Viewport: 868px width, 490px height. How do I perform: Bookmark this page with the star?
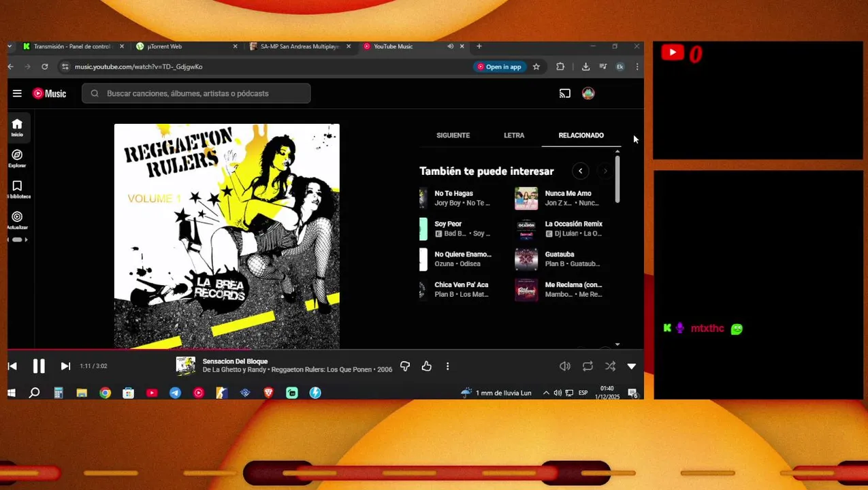[x=536, y=67]
